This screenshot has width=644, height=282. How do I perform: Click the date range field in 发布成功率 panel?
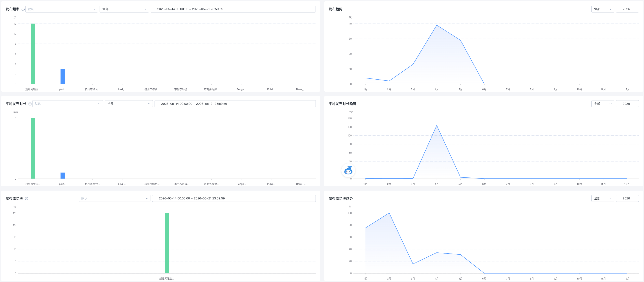(234, 198)
